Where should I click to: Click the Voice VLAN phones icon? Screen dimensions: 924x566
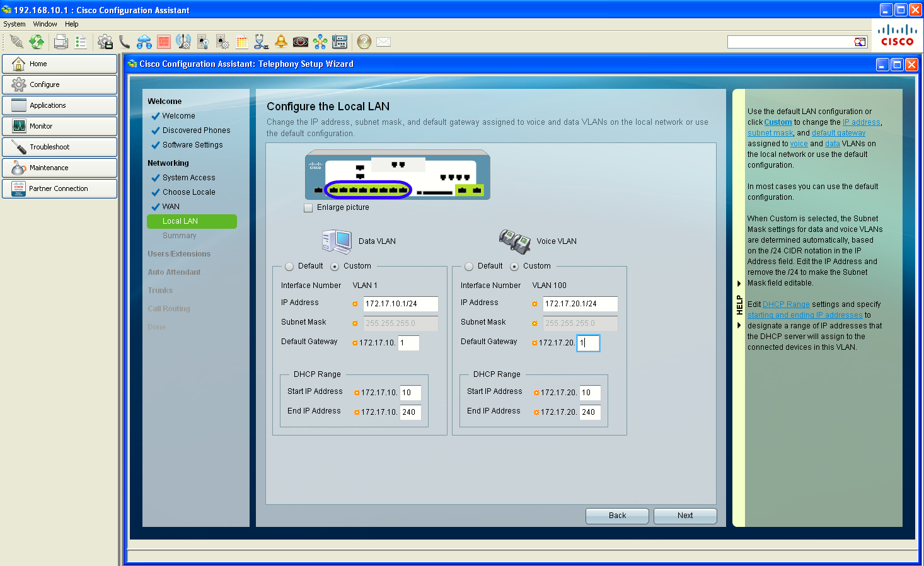pyautogui.click(x=515, y=241)
